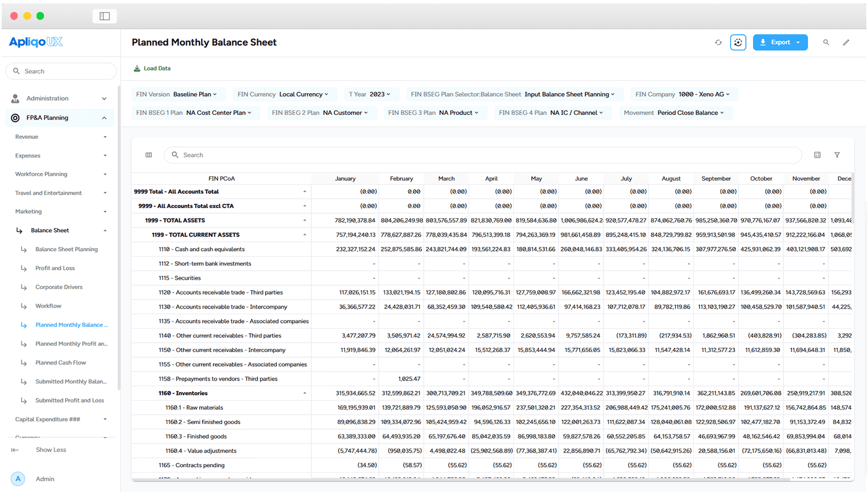Viewport: 868px width, 492px height.
Task: Collapse the 1999 - TOTAL ASSETS row
Action: 304,221
